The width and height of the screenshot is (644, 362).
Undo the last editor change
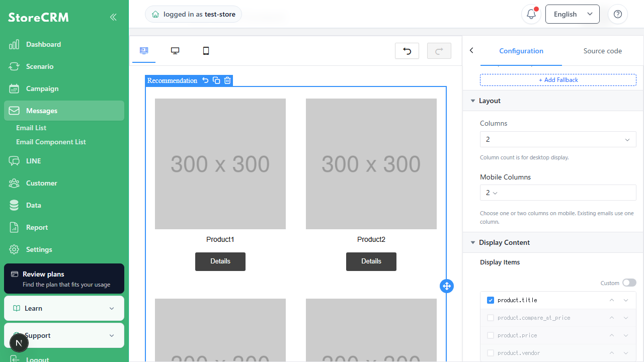point(407,51)
